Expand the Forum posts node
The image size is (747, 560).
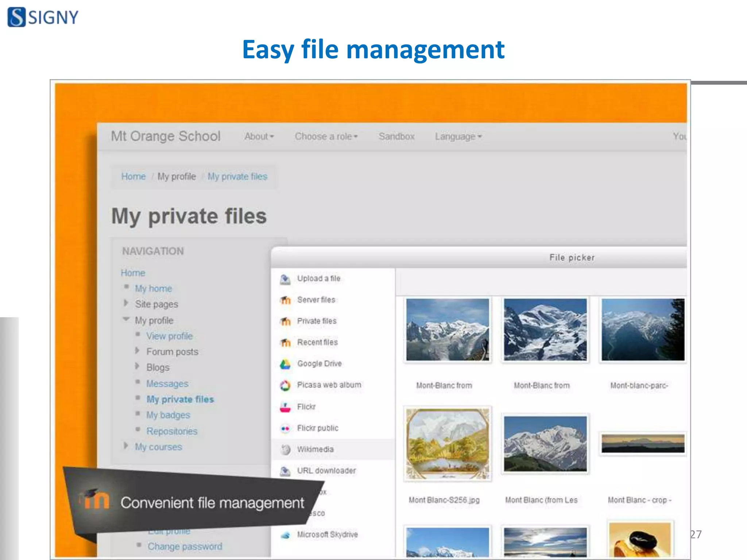(137, 350)
